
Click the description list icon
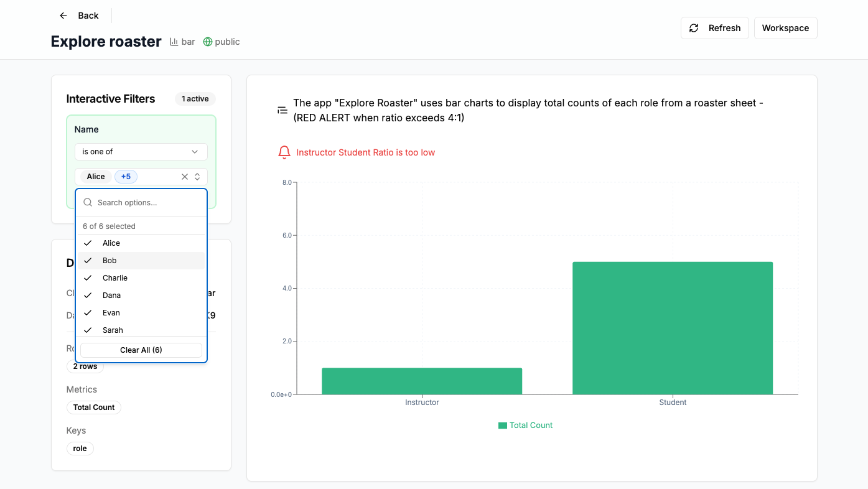tap(282, 110)
